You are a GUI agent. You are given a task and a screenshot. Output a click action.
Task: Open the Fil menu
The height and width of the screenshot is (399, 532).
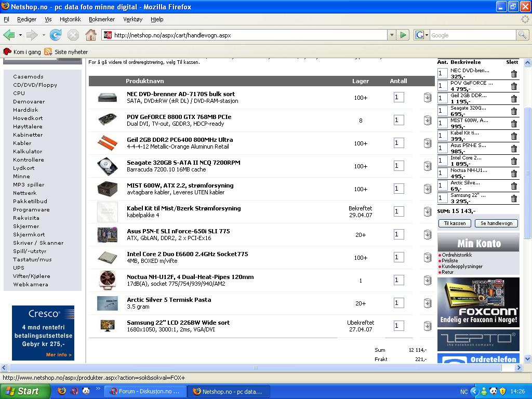coord(6,19)
